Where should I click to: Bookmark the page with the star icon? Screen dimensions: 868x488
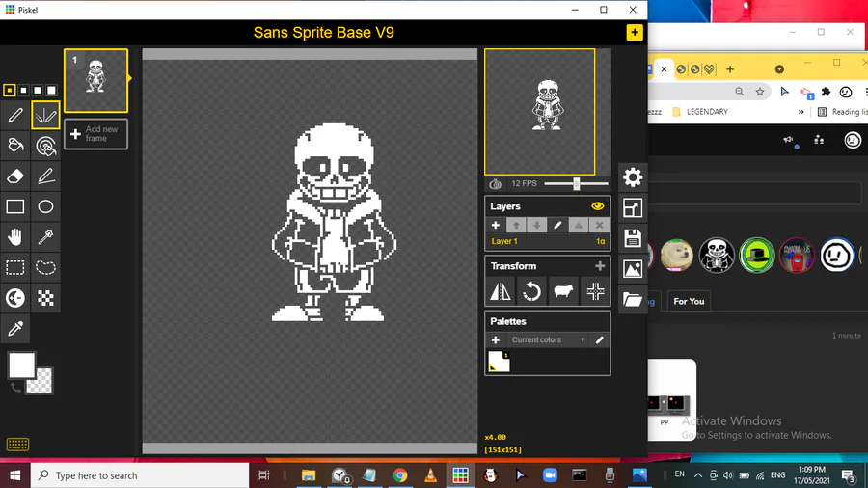(x=760, y=92)
